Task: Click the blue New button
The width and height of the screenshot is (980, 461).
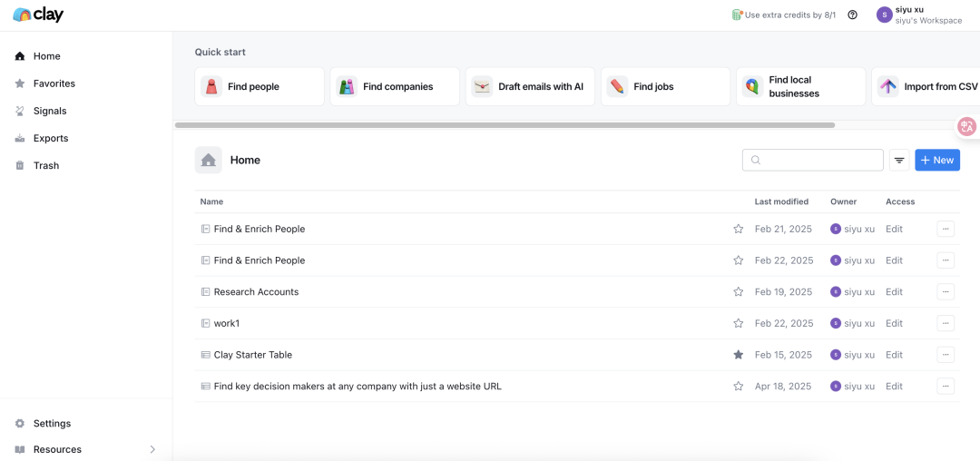Action: 936,161
